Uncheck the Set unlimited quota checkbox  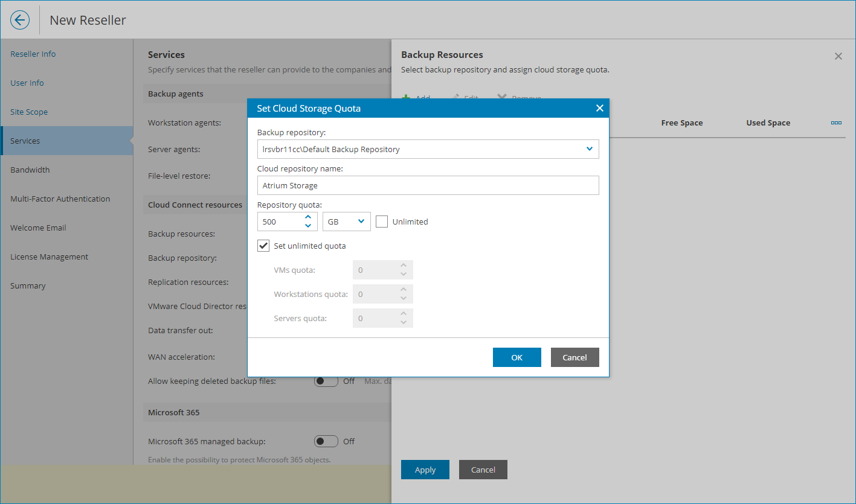[x=263, y=246]
